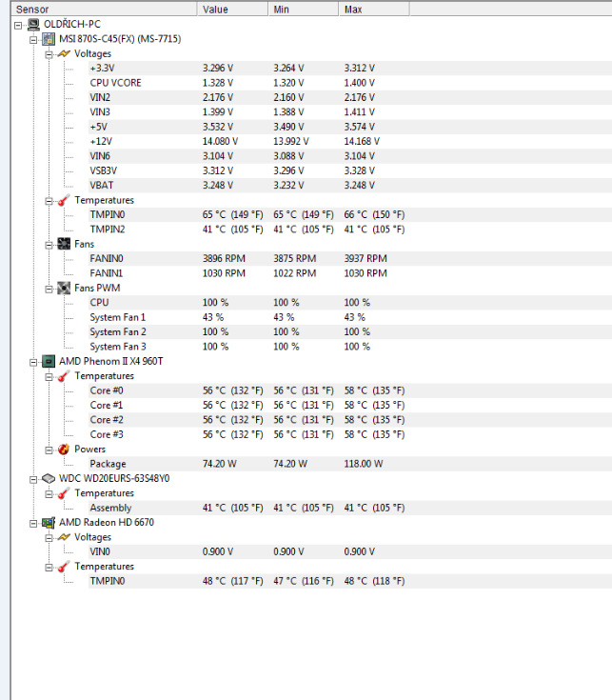Select the Core #0 temperature row
This screenshot has width=612, height=700.
pos(350,390)
